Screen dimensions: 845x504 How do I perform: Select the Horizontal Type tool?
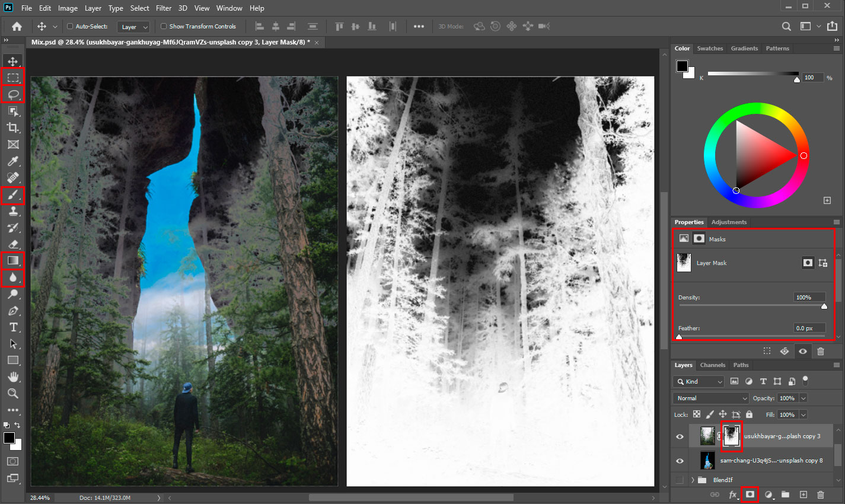pyautogui.click(x=12, y=327)
